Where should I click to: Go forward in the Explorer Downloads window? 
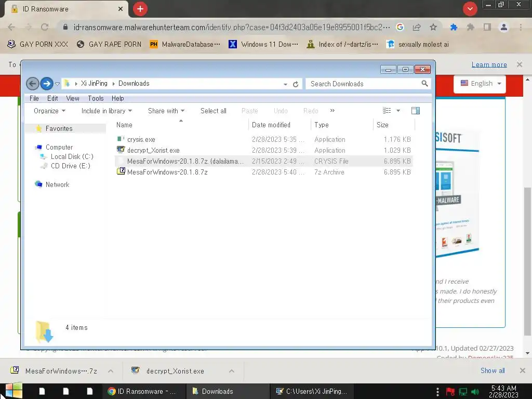[47, 84]
